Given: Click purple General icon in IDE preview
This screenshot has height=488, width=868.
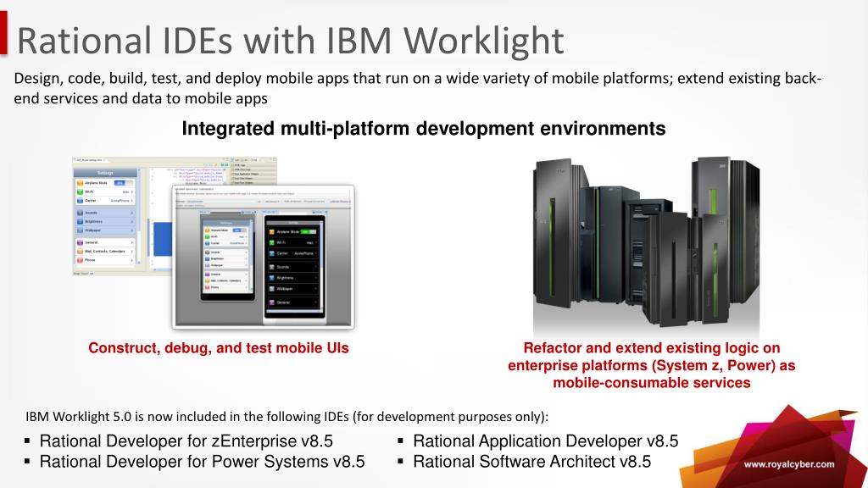Looking at the screenshot, I should (80, 242).
